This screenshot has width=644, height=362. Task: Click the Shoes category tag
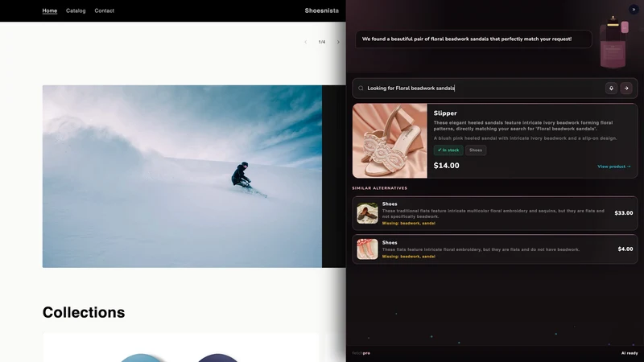click(476, 150)
